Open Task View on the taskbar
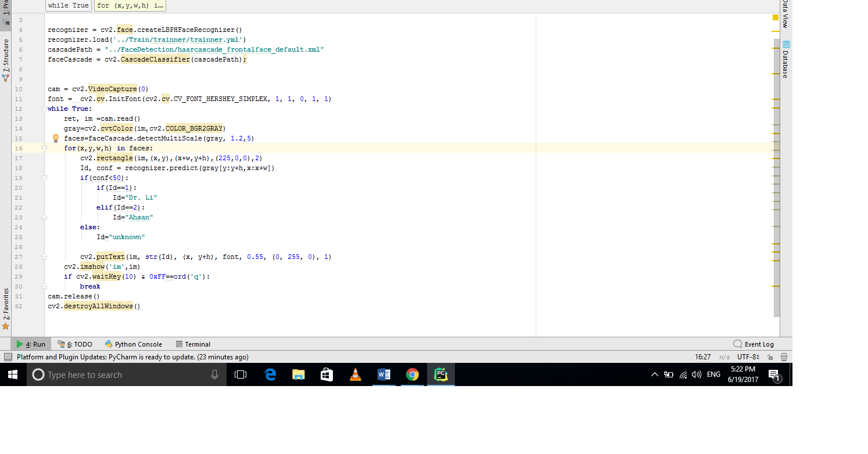Screen dimensions: 868x454 pos(241,374)
